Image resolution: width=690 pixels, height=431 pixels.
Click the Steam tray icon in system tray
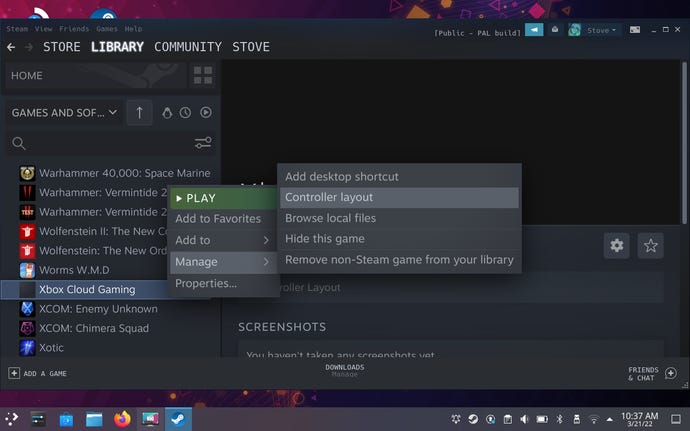coord(473,419)
